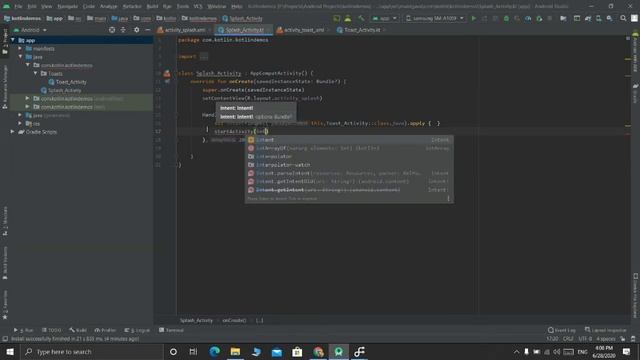Open Chrome from taskbar

[318, 351]
